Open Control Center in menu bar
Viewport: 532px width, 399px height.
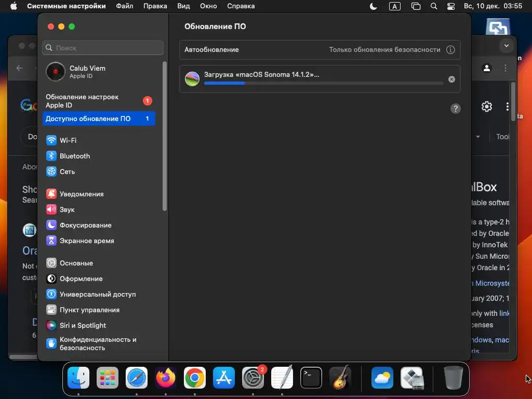[451, 6]
